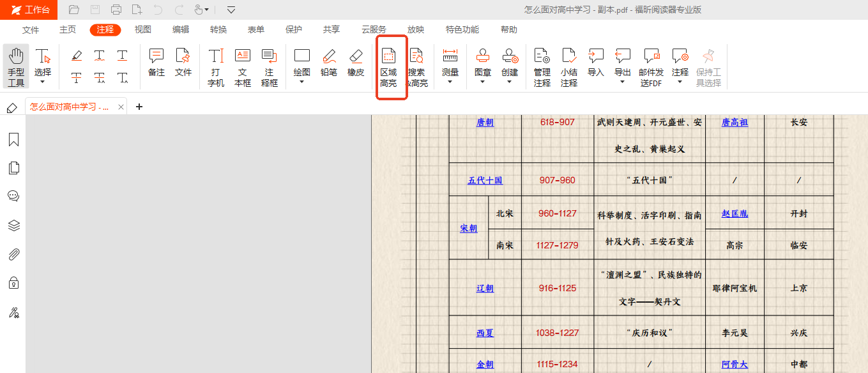The height and width of the screenshot is (373, 868).
Task: Click the 搜索&高亮 search highlight tool
Action: (416, 67)
